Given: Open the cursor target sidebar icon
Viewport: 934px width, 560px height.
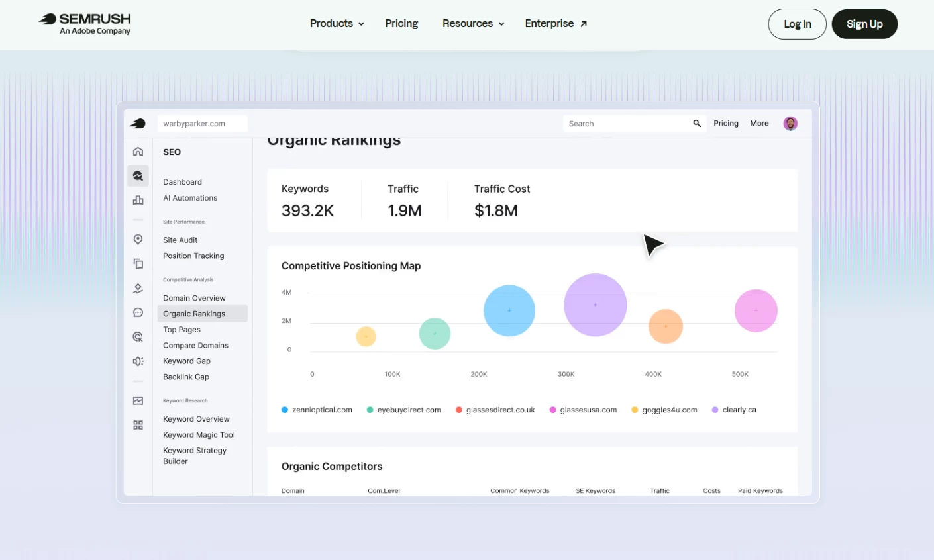Looking at the screenshot, I should [x=138, y=337].
